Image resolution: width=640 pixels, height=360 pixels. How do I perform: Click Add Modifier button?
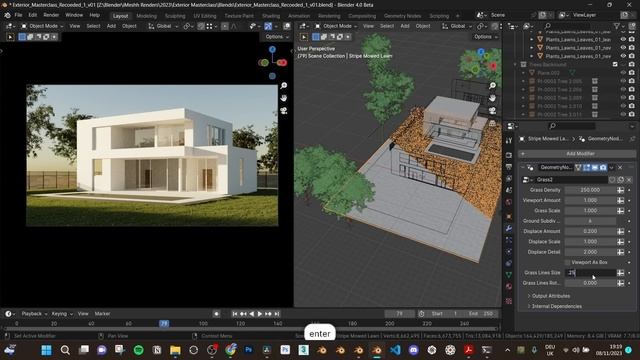(577, 154)
